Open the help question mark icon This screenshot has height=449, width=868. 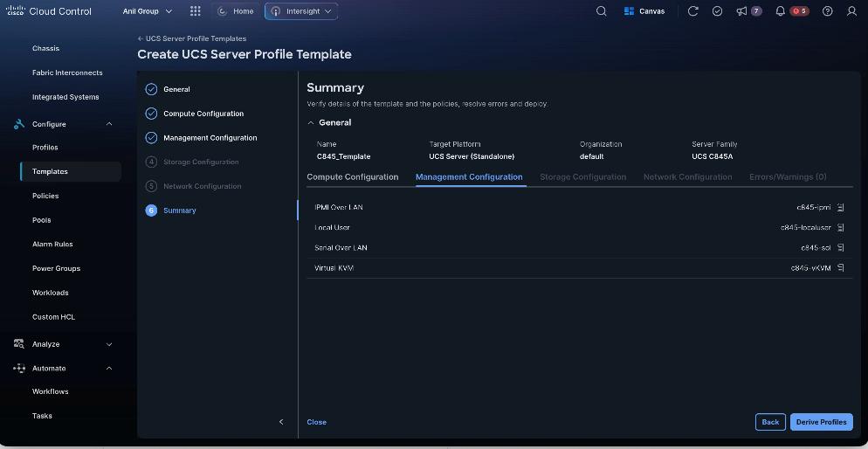(x=828, y=11)
